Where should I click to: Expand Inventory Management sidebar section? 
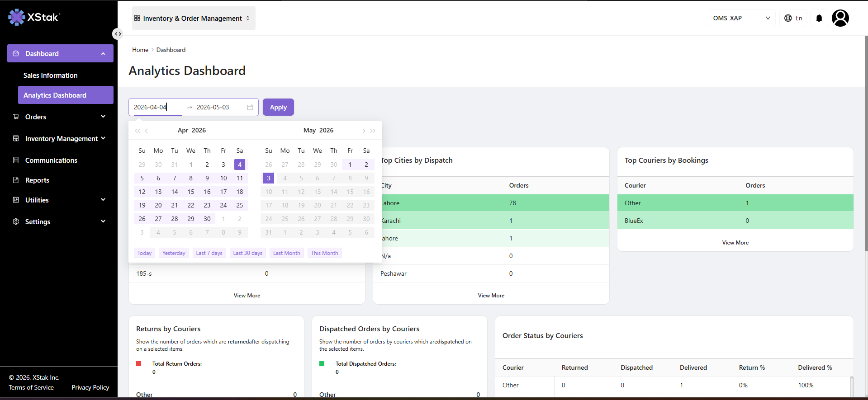pyautogui.click(x=60, y=138)
